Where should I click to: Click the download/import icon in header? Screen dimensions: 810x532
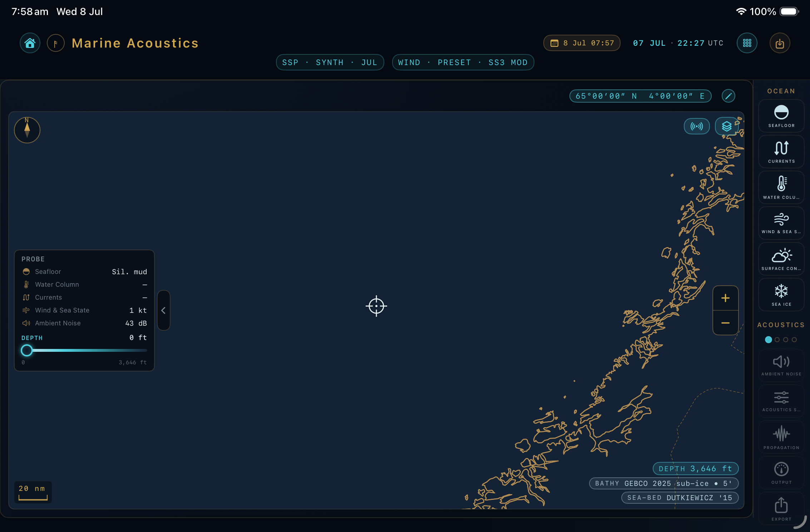(780, 43)
